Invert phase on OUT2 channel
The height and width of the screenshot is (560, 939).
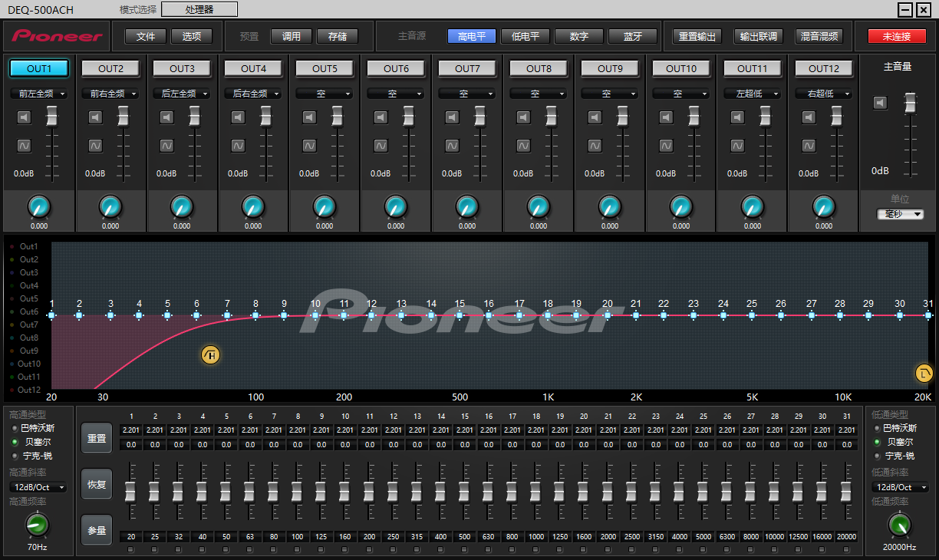tap(95, 145)
